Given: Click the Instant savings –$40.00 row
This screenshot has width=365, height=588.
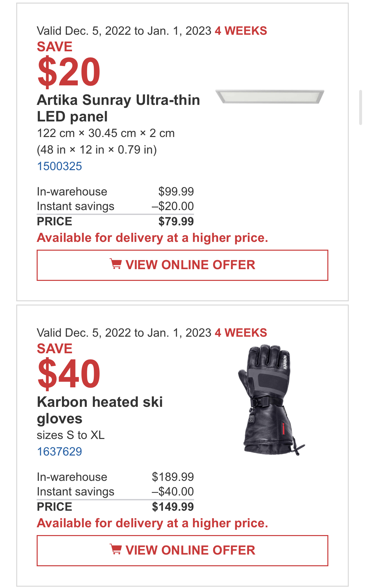Looking at the screenshot, I should 115,492.
